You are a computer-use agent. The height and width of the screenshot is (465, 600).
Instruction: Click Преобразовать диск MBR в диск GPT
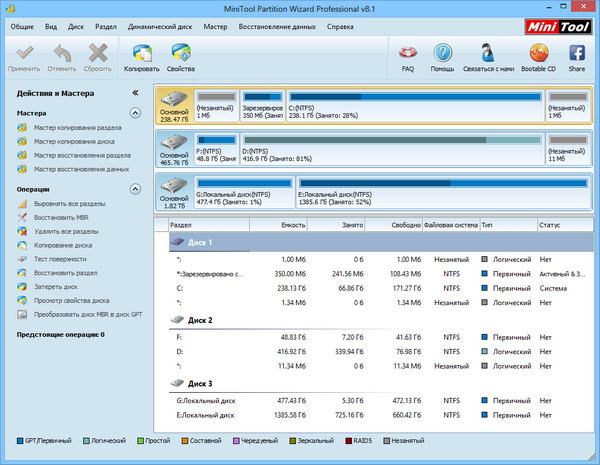(88, 315)
